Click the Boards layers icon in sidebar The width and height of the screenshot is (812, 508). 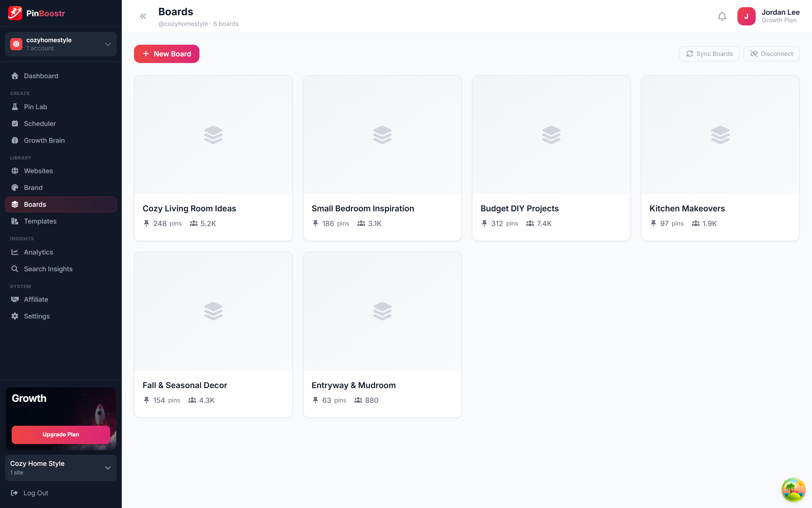[x=15, y=205]
